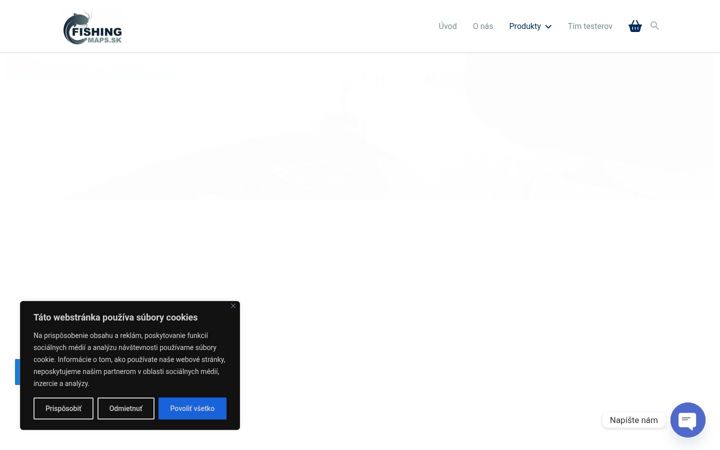Image resolution: width=720 pixels, height=450 pixels.
Task: Expand the Produkty dropdown menu
Action: click(x=530, y=26)
